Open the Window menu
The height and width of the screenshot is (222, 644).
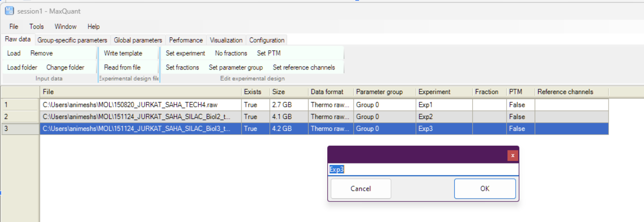click(x=66, y=27)
